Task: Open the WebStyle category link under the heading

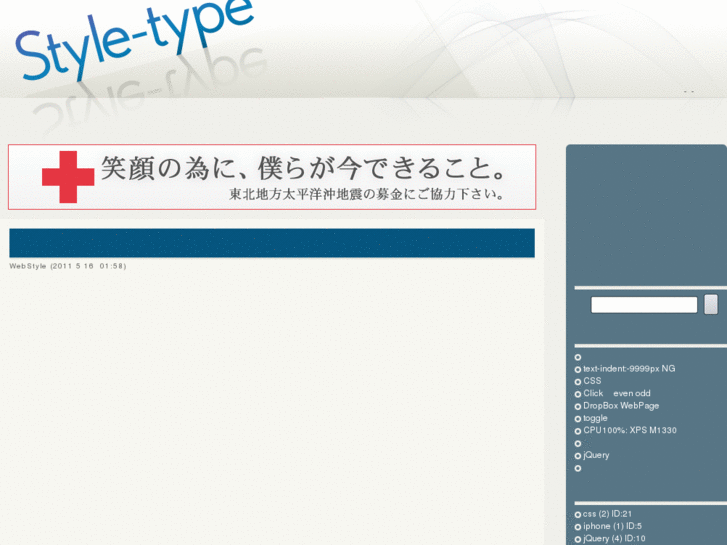Action: (28, 266)
